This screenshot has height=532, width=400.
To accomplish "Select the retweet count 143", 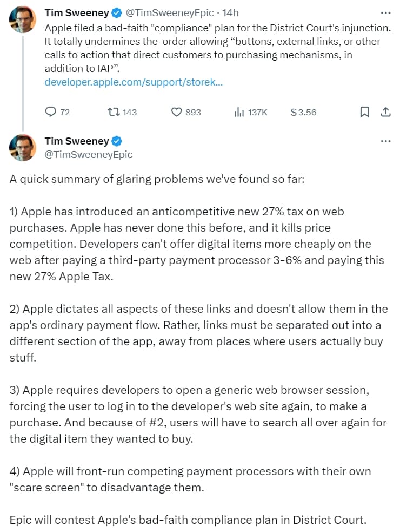I will pos(130,112).
